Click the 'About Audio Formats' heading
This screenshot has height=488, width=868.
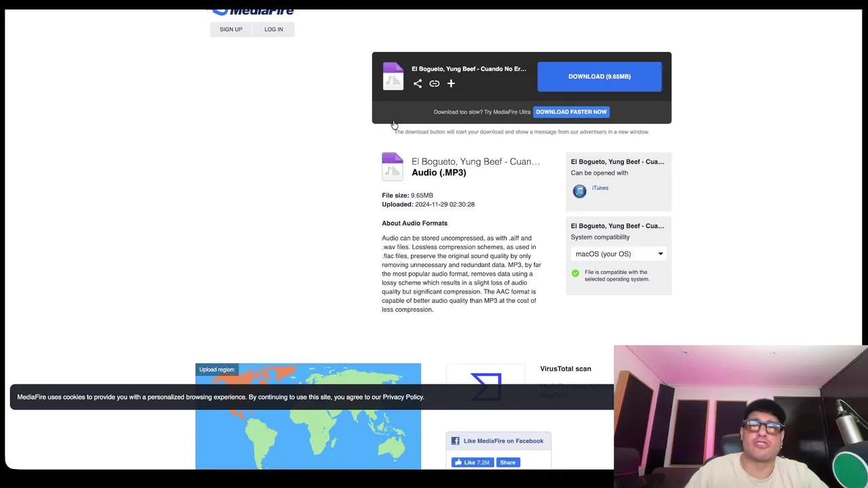(x=414, y=223)
